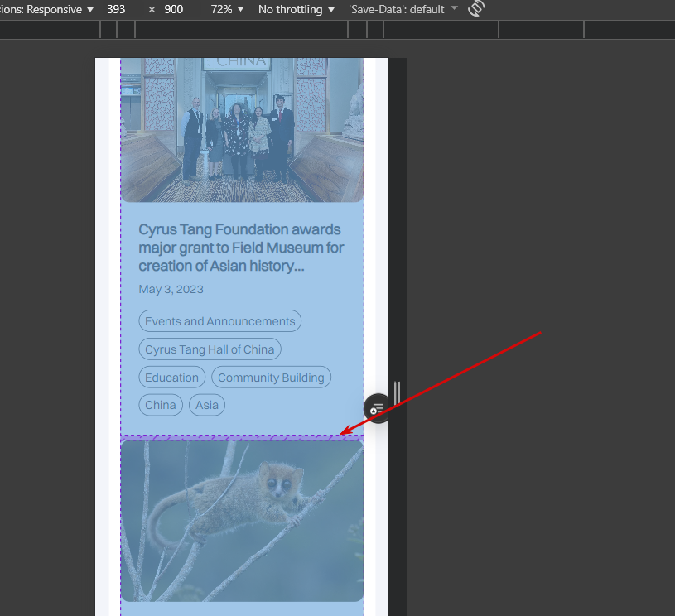This screenshot has width=675, height=616.
Task: Click the viewport resize handle on right edge
Action: tap(398, 392)
